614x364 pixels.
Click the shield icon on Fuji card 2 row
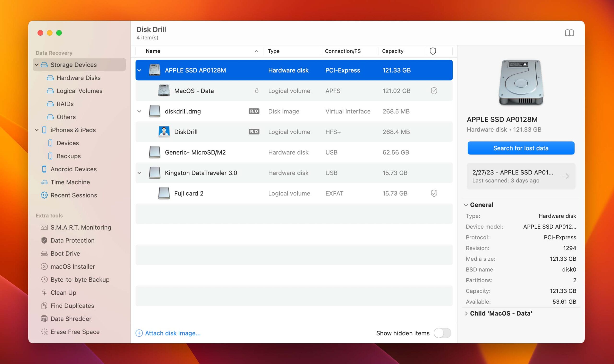pyautogui.click(x=434, y=193)
